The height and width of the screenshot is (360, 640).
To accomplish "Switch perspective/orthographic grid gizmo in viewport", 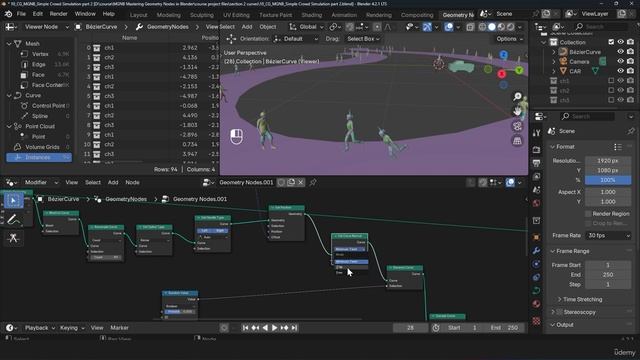I will [517, 140].
